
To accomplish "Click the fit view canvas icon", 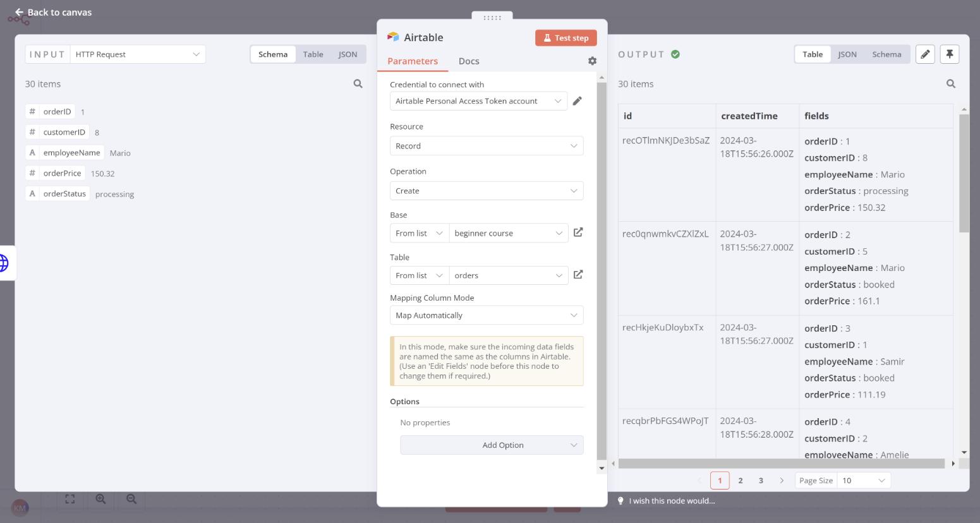I will tap(70, 499).
